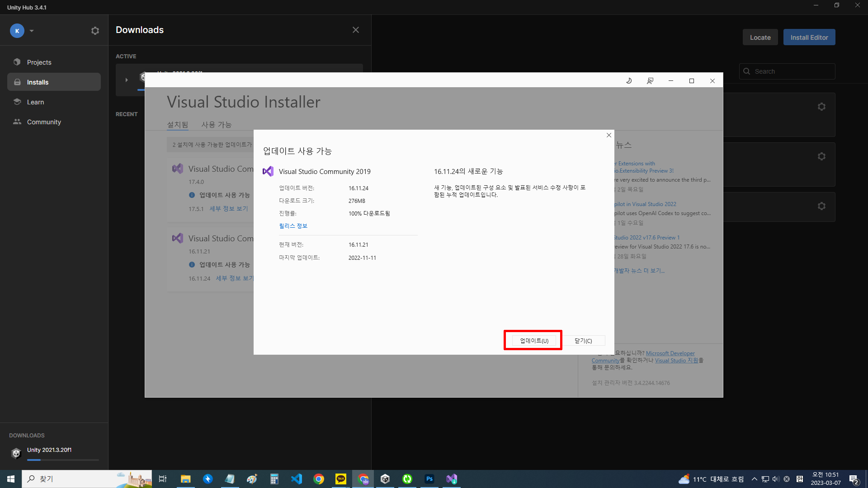Select Installs in Unity Hub sidebar

54,82
